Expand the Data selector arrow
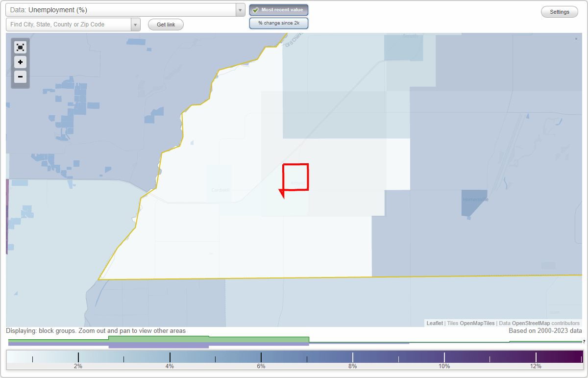Viewport: 588px width, 378px height. click(240, 10)
